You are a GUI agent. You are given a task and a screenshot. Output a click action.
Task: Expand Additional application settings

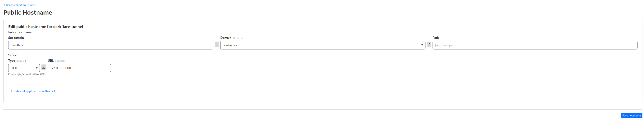(x=32, y=91)
